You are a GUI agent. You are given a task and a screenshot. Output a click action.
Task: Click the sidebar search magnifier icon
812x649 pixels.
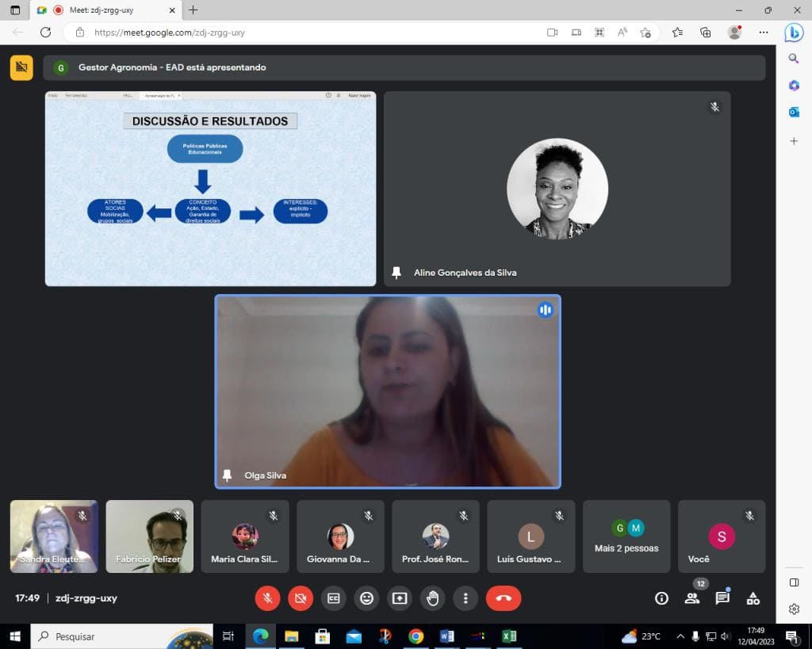tap(794, 59)
